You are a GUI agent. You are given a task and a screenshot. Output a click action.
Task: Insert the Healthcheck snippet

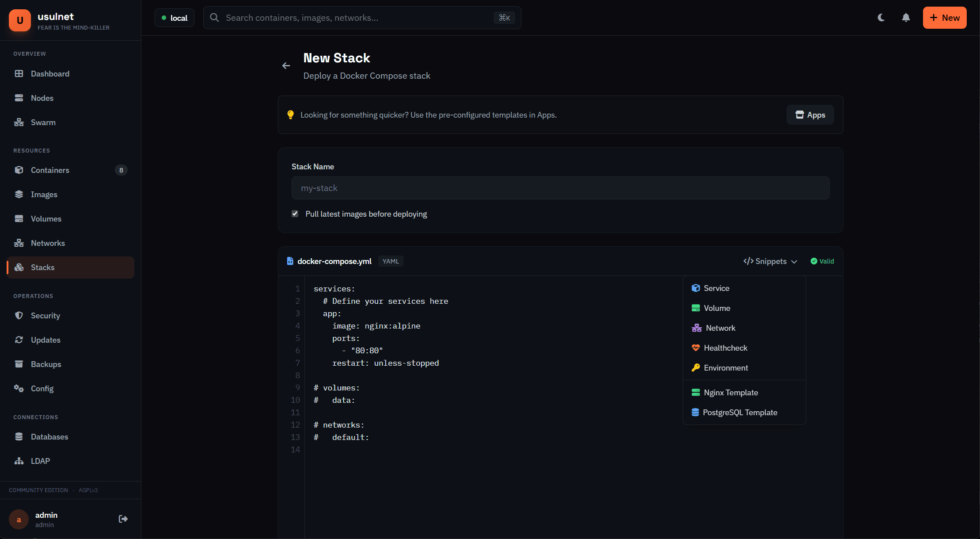(x=725, y=348)
